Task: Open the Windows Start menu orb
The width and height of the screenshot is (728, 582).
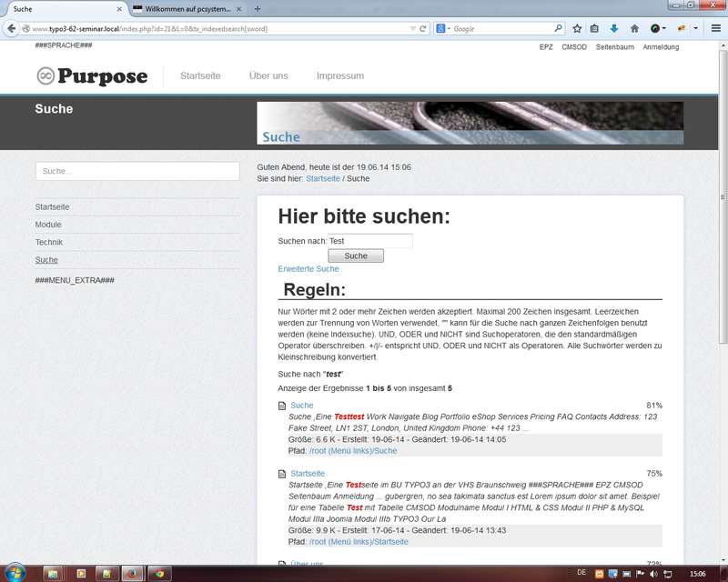Action: point(15,574)
